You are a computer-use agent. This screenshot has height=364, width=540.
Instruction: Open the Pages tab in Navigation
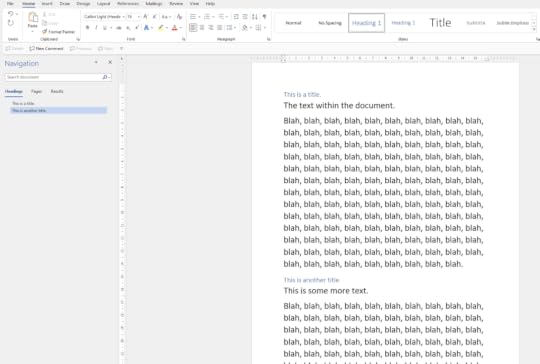pyautogui.click(x=36, y=91)
